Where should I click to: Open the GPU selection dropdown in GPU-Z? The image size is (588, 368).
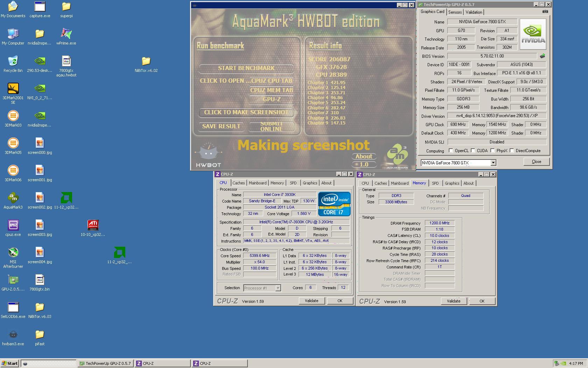pos(493,163)
